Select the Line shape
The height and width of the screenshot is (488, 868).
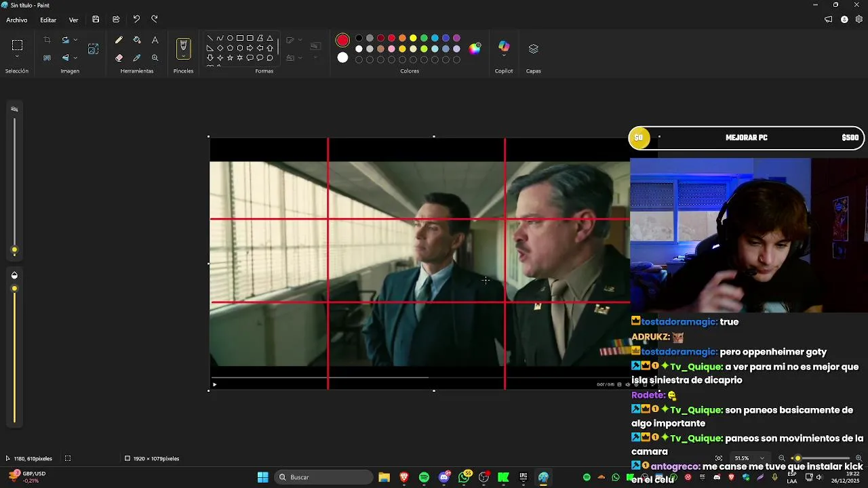[210, 38]
